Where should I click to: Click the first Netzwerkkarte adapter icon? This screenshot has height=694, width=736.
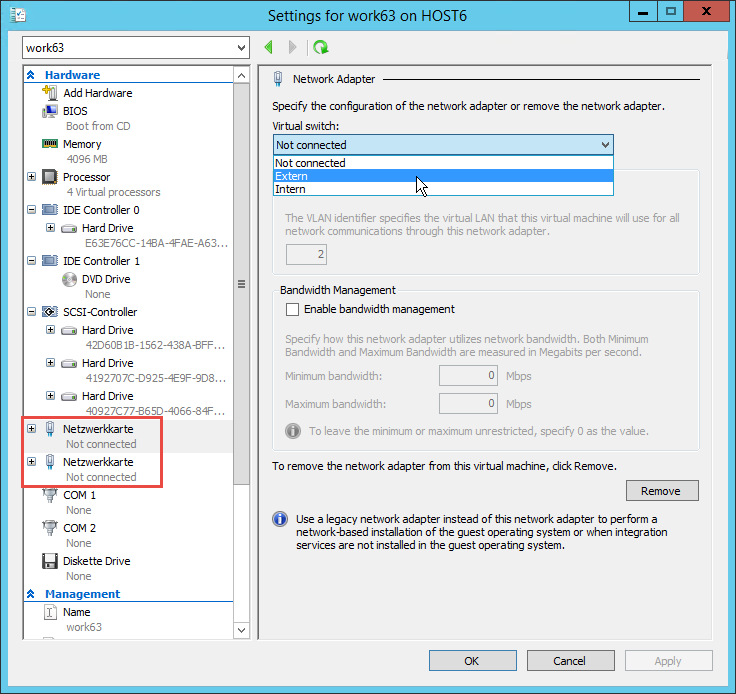pyautogui.click(x=50, y=429)
